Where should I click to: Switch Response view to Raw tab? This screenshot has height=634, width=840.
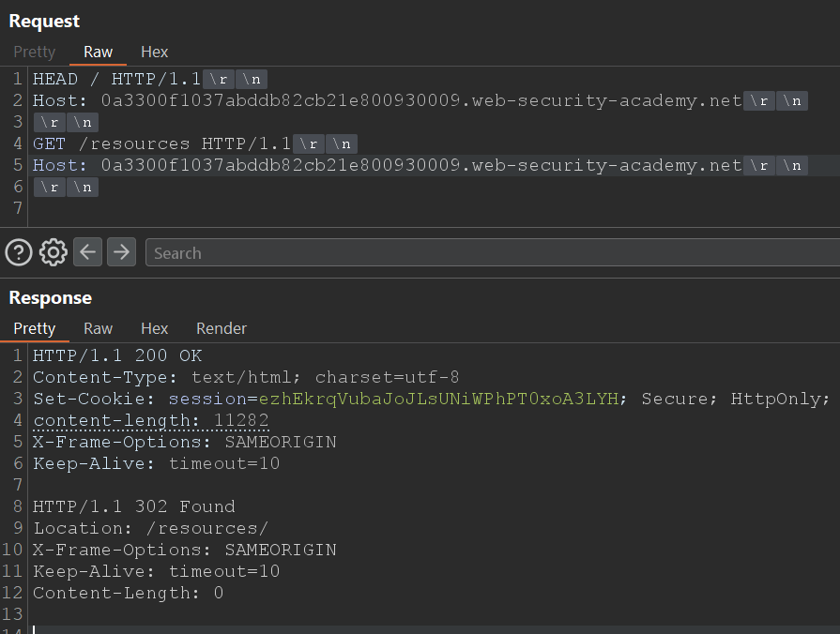98,328
